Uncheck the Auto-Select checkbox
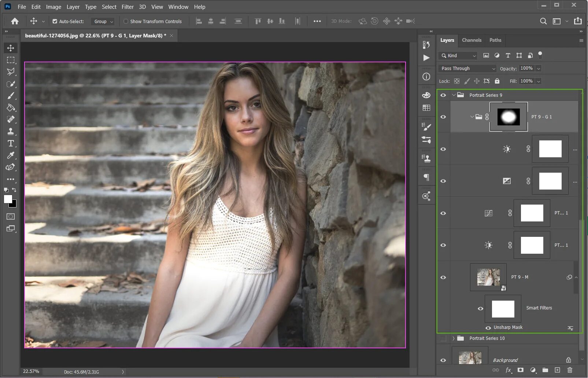588x378 pixels. tap(55, 21)
